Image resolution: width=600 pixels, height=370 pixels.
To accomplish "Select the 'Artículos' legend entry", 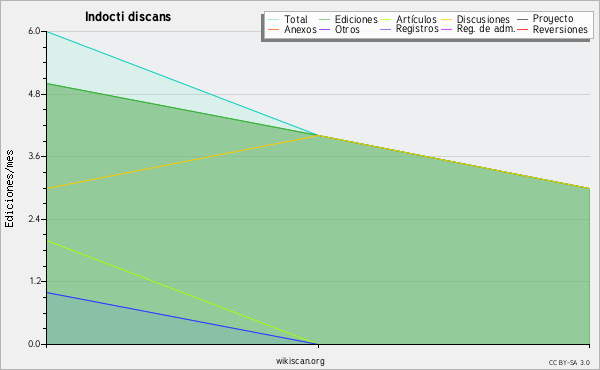I will [x=409, y=19].
